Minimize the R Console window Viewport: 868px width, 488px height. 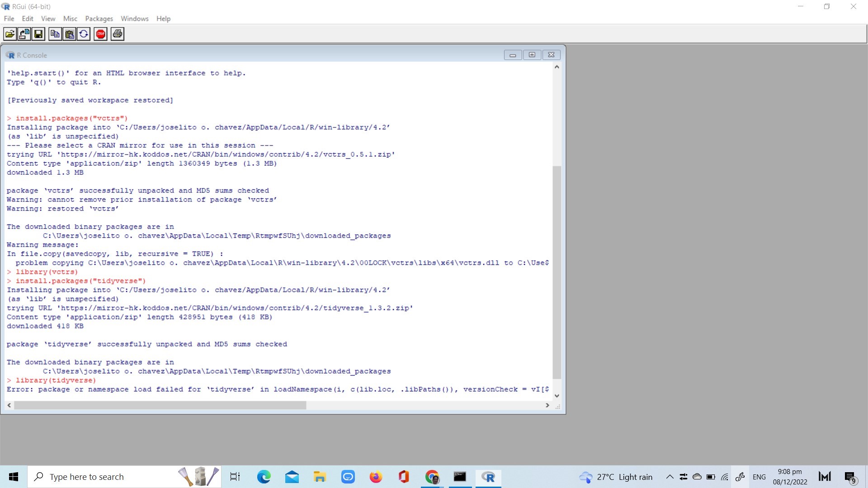tap(512, 55)
